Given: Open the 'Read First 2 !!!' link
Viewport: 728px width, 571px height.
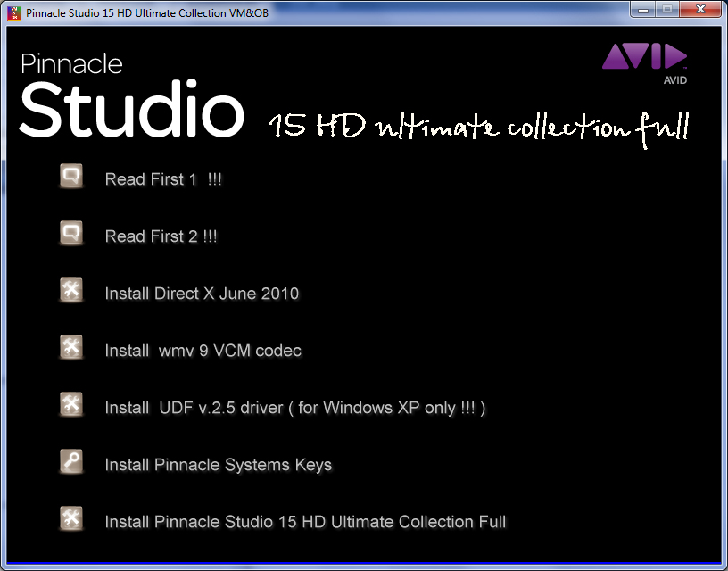Looking at the screenshot, I should tap(161, 236).
